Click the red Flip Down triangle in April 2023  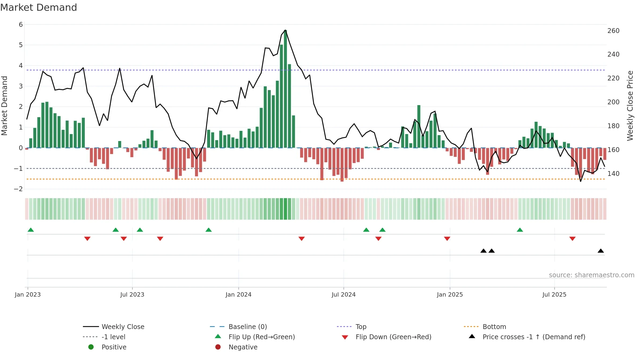[87, 239]
